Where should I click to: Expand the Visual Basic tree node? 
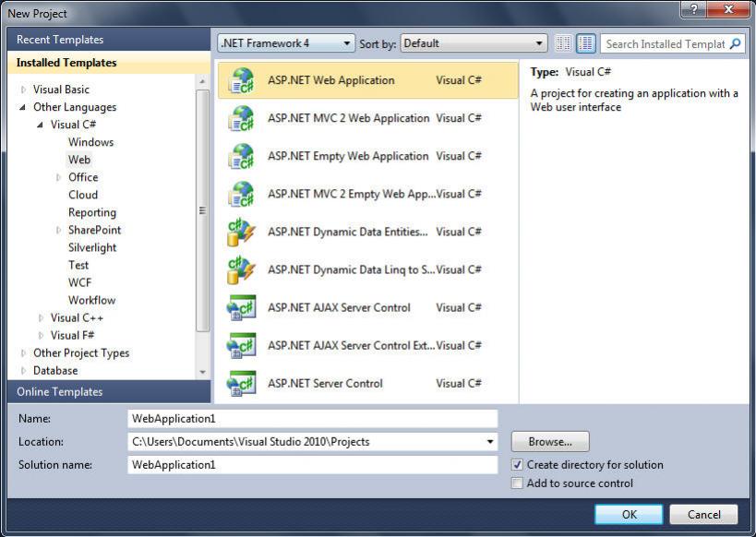pyautogui.click(x=23, y=89)
